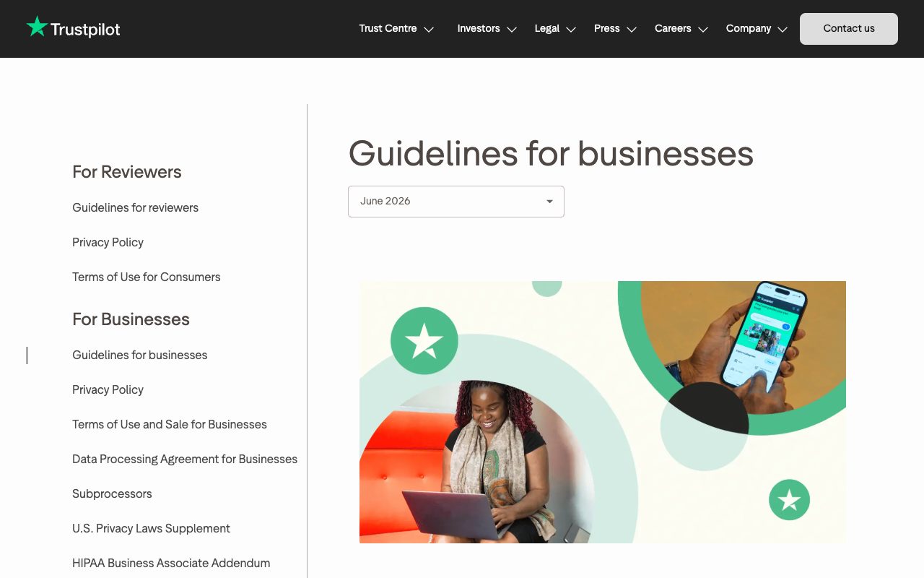Expand the Press chevron arrow
Viewport: 924px width, 578px height.
632,30
